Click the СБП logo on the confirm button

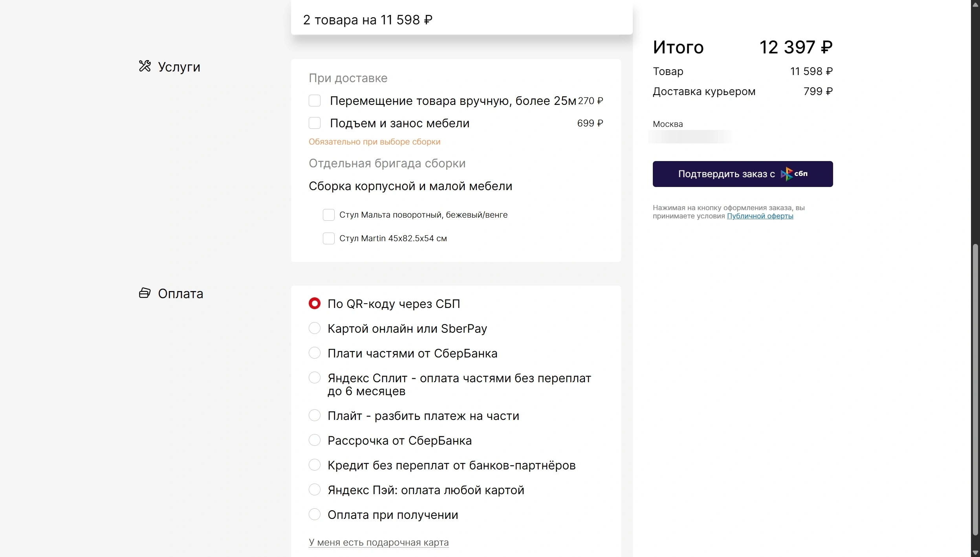pyautogui.click(x=794, y=174)
